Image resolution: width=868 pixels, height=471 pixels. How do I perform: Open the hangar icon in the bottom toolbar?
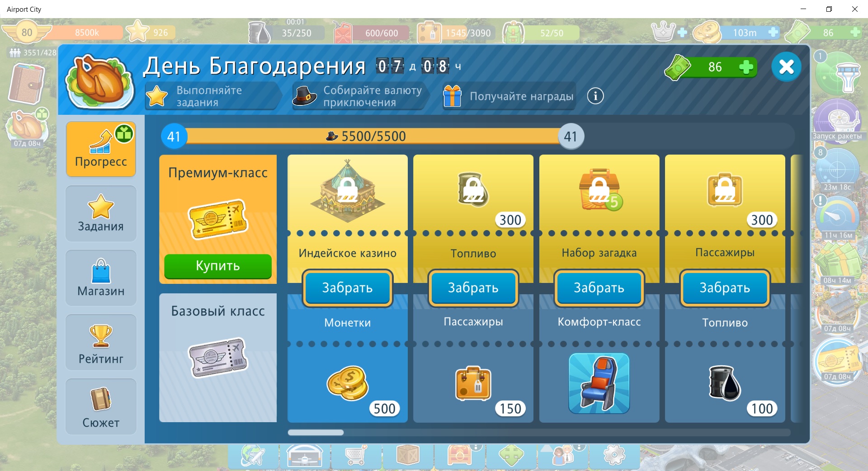click(304, 456)
